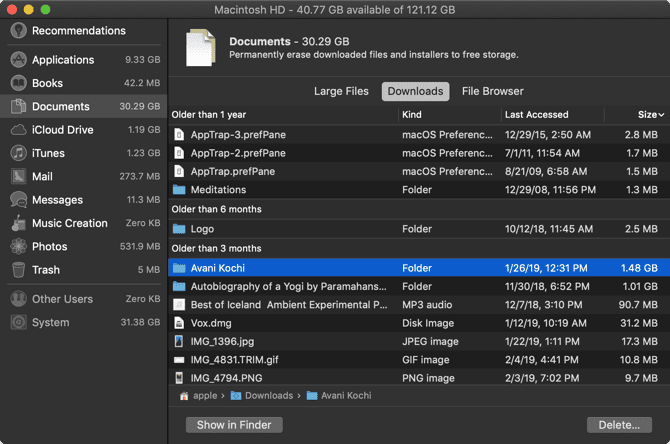
Task: Click the System gear icon
Action: point(18,322)
